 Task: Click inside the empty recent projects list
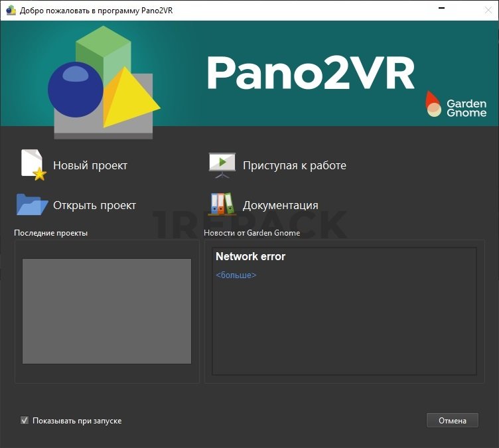pyautogui.click(x=107, y=311)
